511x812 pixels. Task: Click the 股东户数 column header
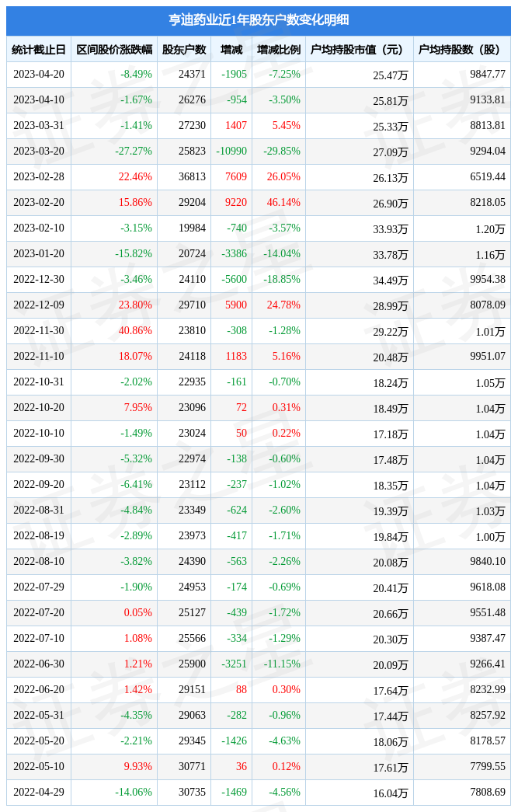(184, 50)
